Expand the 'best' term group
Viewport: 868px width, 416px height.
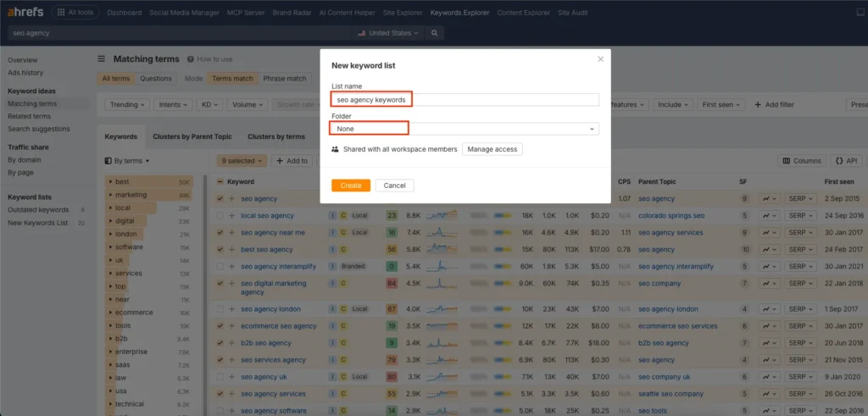click(111, 182)
